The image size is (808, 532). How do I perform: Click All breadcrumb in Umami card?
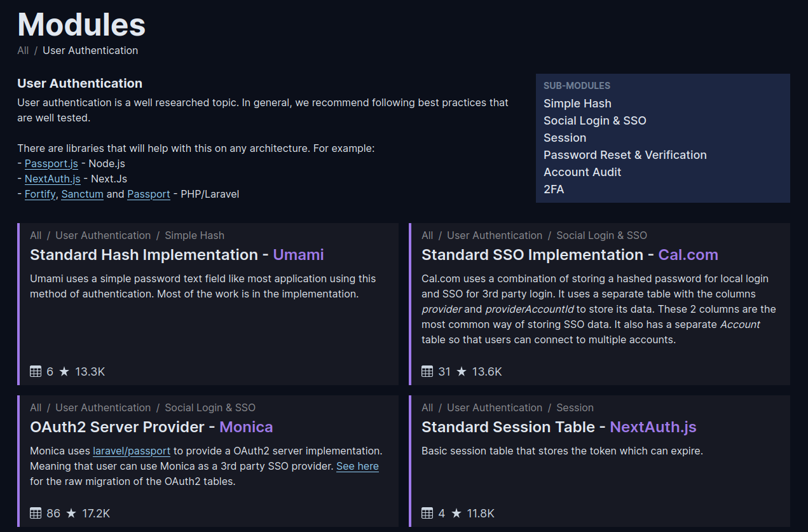click(36, 235)
